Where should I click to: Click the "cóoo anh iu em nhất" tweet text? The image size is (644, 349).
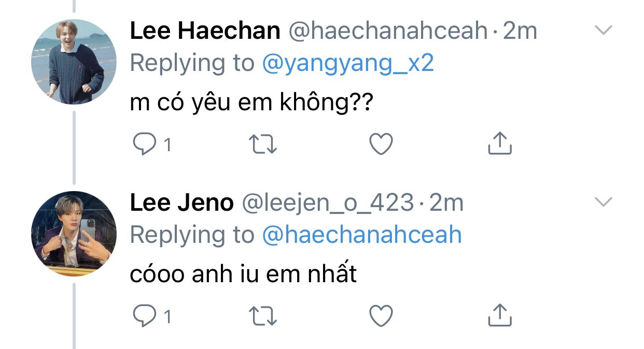pos(243,274)
